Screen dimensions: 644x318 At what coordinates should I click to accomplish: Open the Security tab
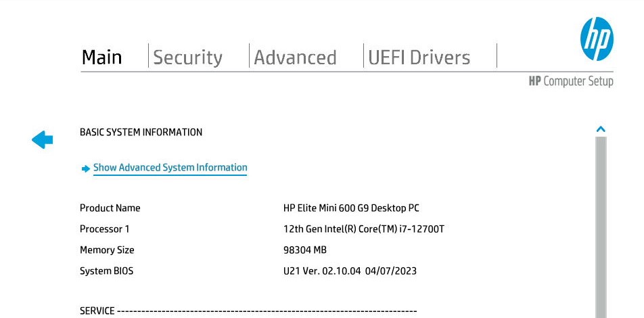click(187, 58)
